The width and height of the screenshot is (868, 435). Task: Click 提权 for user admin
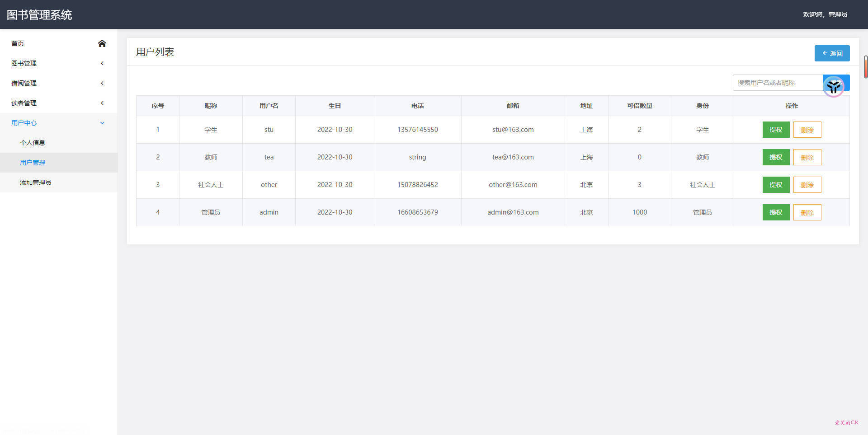click(x=776, y=212)
